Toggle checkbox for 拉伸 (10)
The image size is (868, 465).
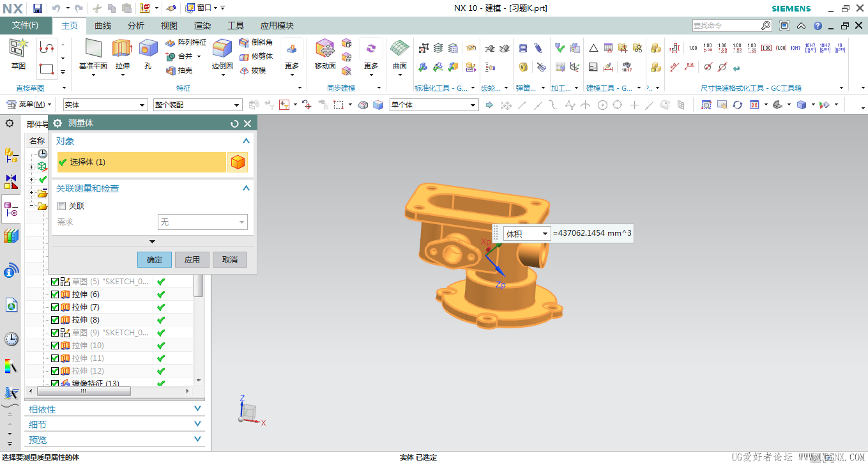(54, 346)
